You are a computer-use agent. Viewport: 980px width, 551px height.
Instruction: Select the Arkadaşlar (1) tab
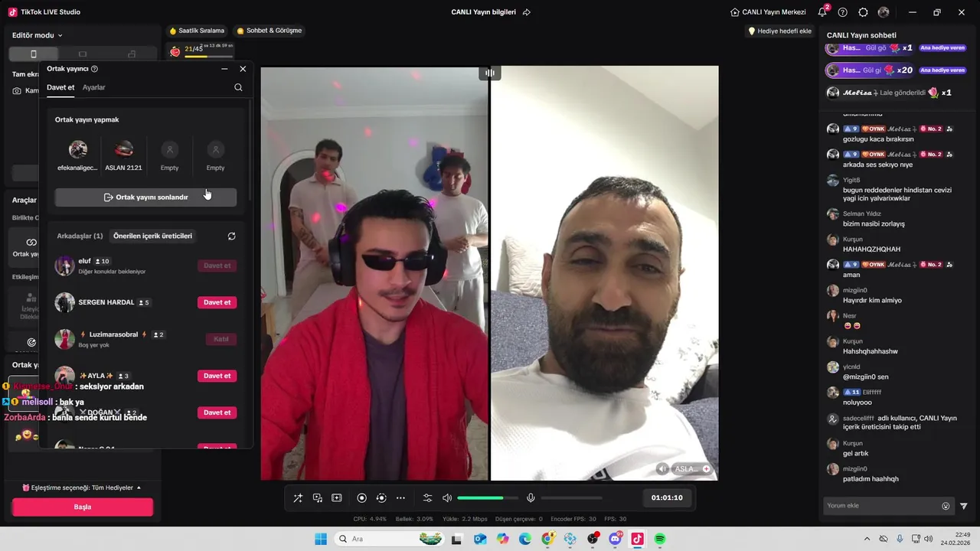pyautogui.click(x=80, y=236)
